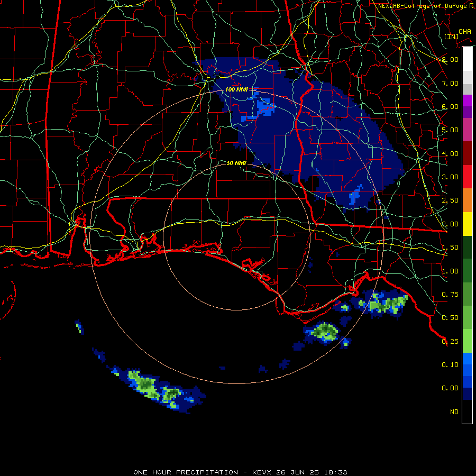Select the orange swatch near 2.50
The image size is (476, 476).
coord(467,200)
